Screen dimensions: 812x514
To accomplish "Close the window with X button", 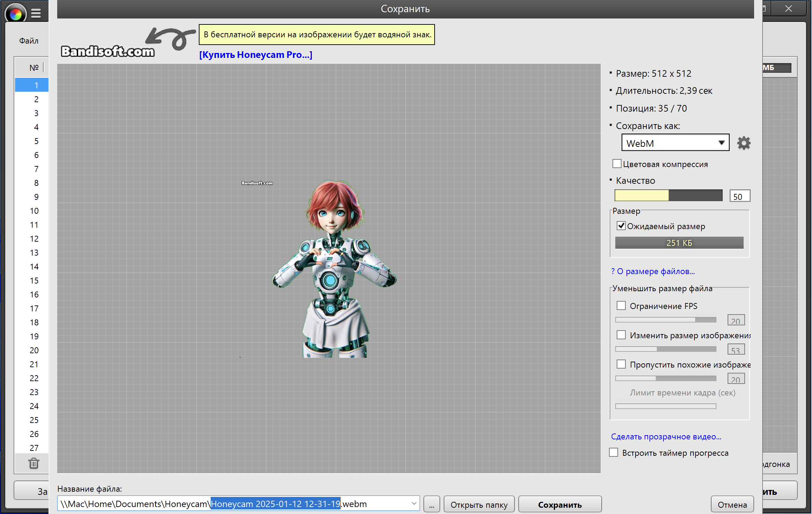I will point(789,9).
